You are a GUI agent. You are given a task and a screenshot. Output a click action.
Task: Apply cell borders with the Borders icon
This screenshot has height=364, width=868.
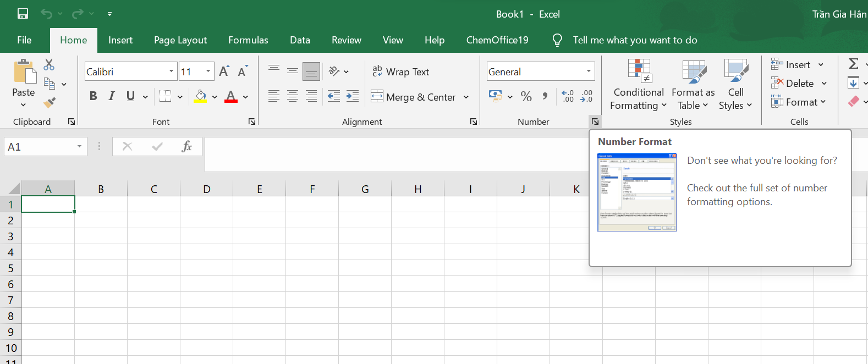[x=165, y=96]
